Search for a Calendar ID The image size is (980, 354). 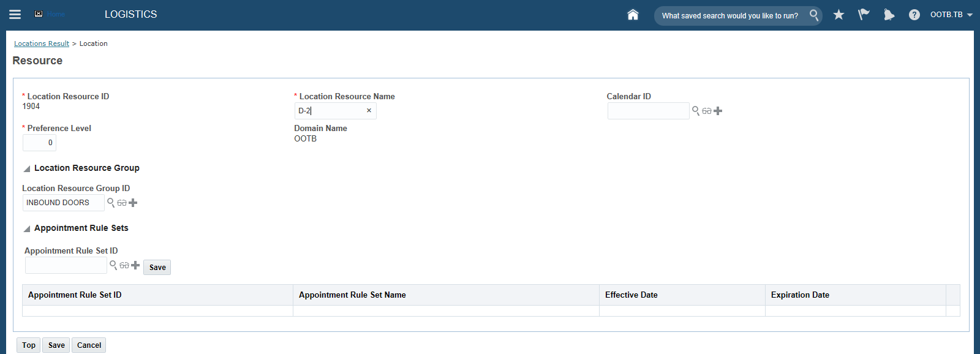(x=696, y=111)
